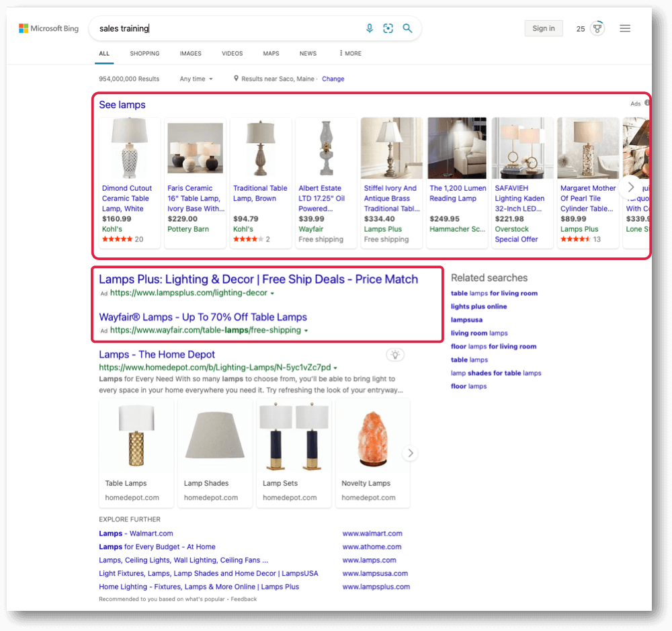The image size is (672, 631).
Task: Open the SAFAVIEH Lighting Kaden lamp listing
Action: pos(519,198)
